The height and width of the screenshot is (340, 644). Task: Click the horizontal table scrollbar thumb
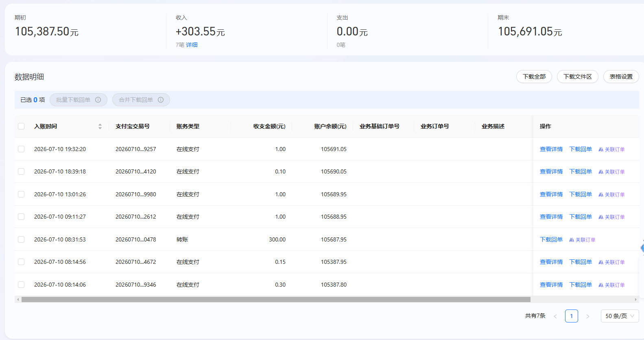[276, 300]
